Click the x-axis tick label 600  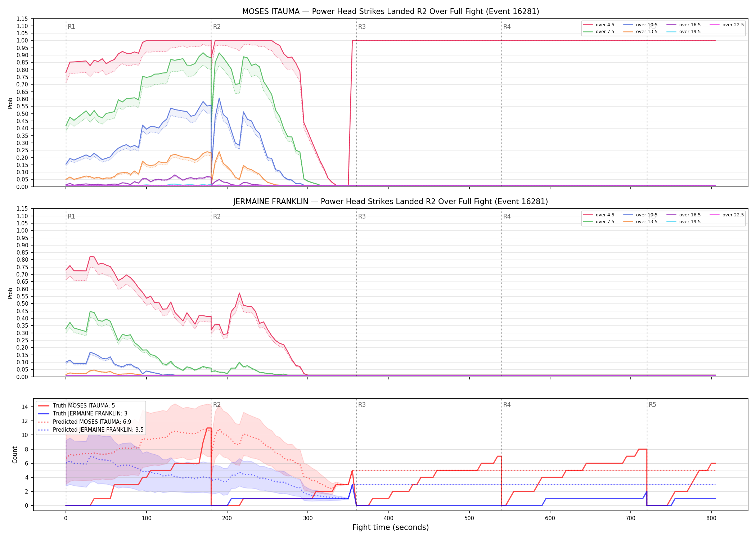pyautogui.click(x=550, y=518)
